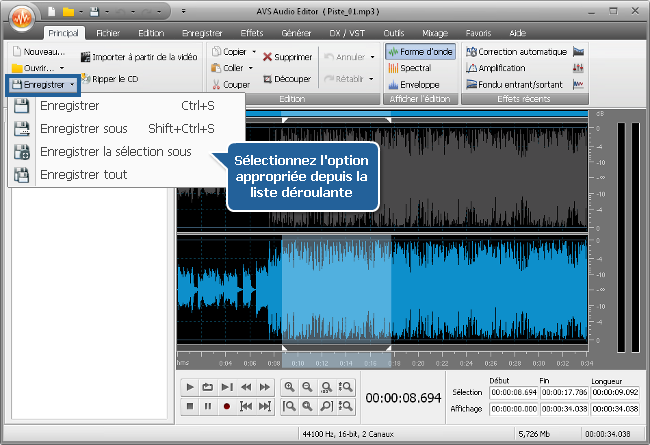Click the zoom out magnifier icon
The width and height of the screenshot is (650, 445).
[x=308, y=387]
